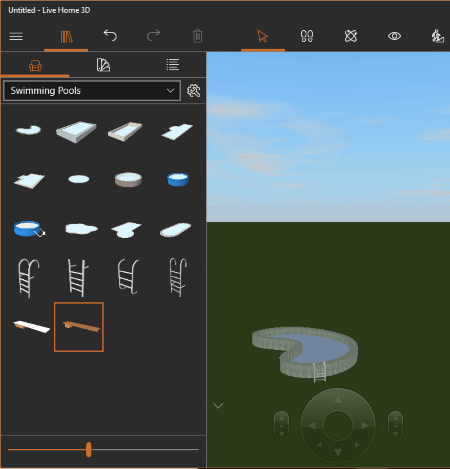Click the eye look-around tool
This screenshot has width=450, height=469.
pyautogui.click(x=394, y=36)
